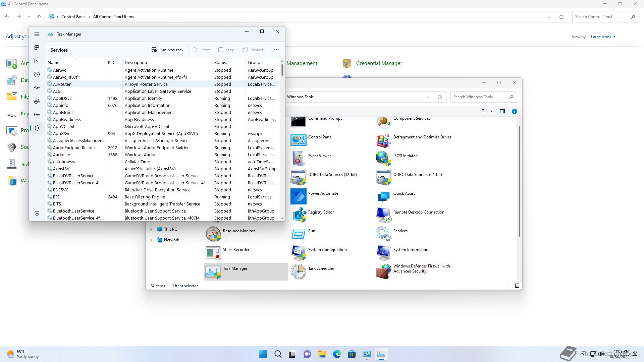Switch to details view toggle
This screenshot has height=362, width=644.
[509, 286]
